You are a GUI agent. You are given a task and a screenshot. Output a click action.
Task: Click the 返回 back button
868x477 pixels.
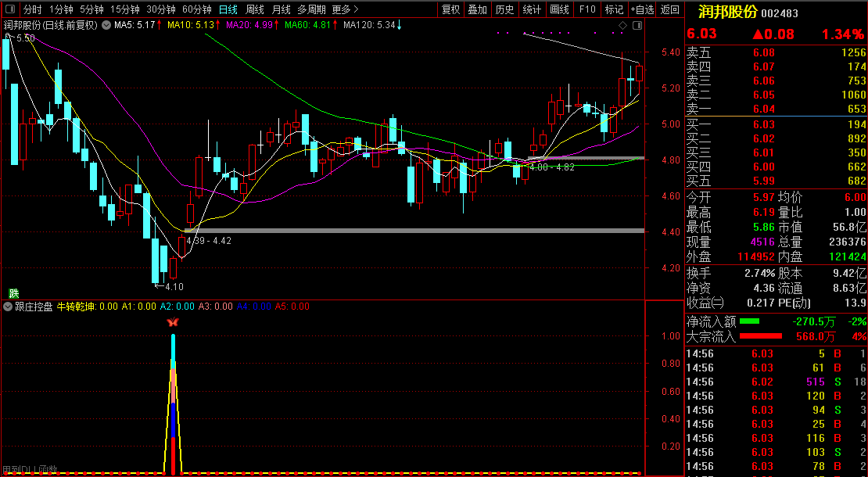(x=670, y=9)
